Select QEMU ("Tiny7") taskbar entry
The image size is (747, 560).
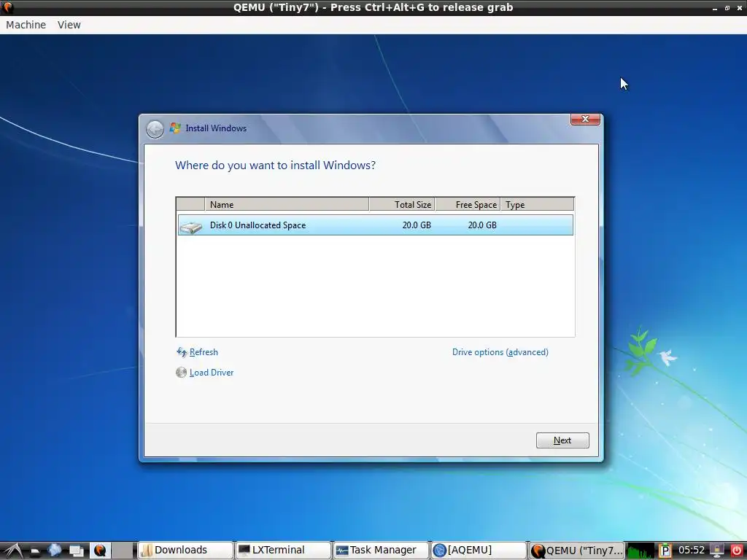(576, 551)
